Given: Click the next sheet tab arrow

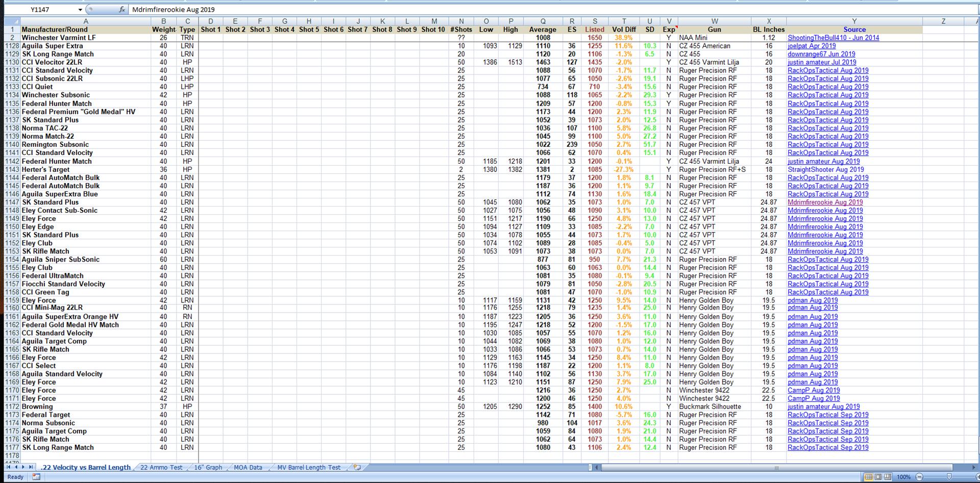Looking at the screenshot, I should point(23,467).
